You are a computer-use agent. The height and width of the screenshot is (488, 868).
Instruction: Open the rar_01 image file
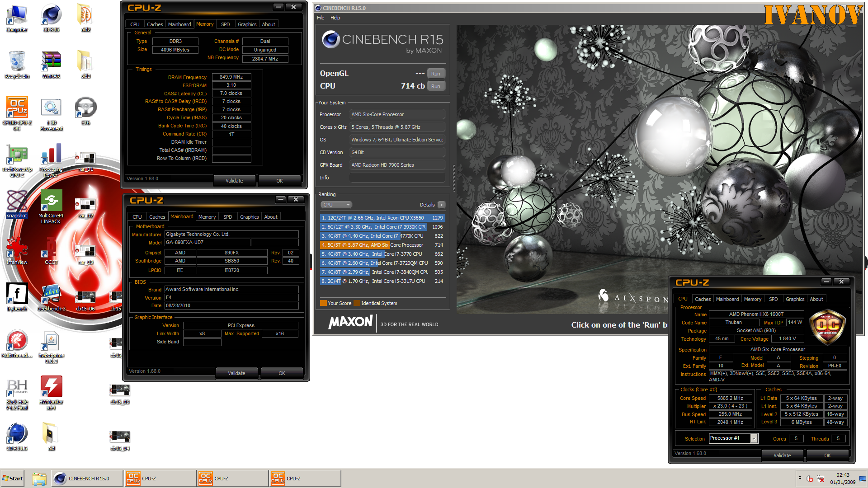click(x=85, y=161)
